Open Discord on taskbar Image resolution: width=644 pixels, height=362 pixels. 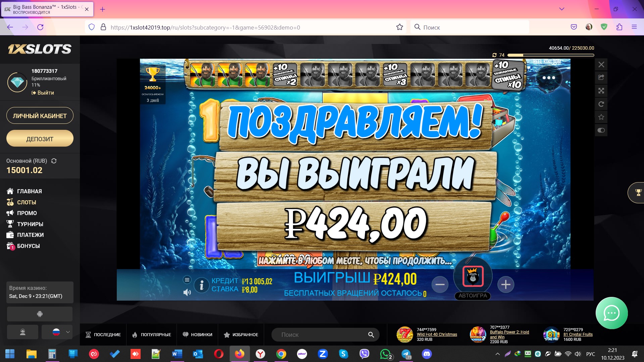point(427,354)
